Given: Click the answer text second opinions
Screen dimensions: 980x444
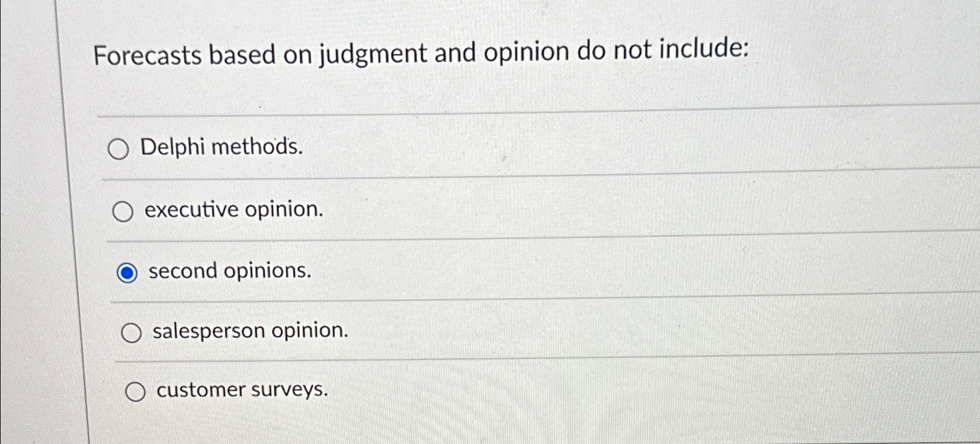Looking at the screenshot, I should click(229, 270).
